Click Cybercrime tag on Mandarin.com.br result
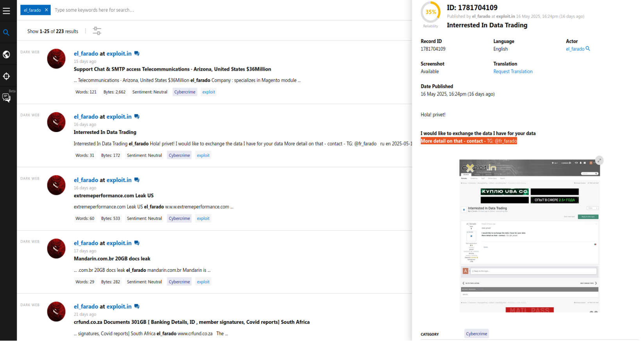Image resolution: width=644 pixels, height=341 pixels. point(179,282)
